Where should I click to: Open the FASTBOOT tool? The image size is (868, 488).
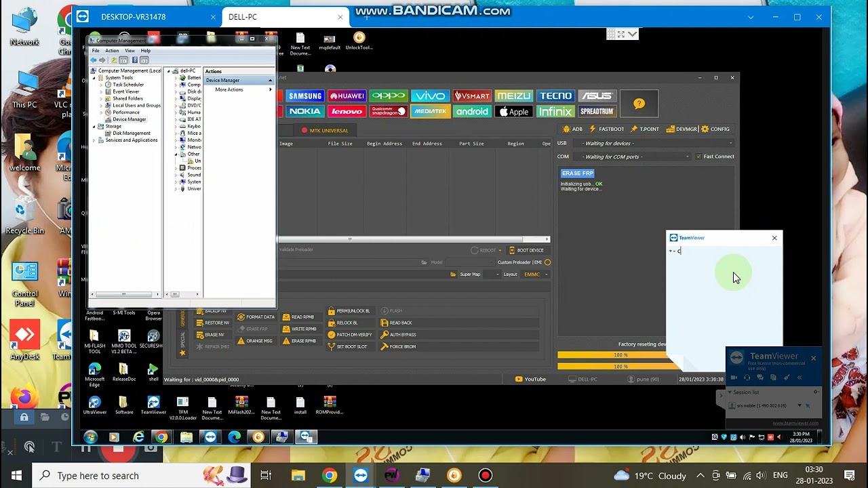[x=607, y=129]
